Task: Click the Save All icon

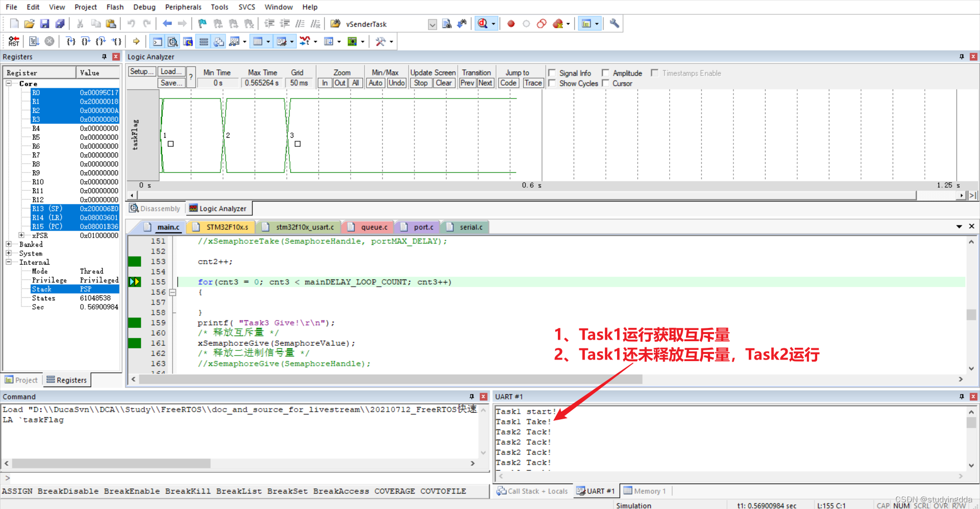Action: pyautogui.click(x=60, y=23)
